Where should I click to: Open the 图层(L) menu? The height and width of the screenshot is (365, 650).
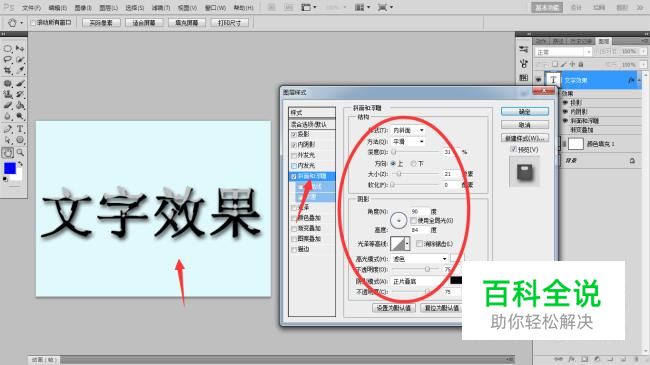(x=109, y=7)
